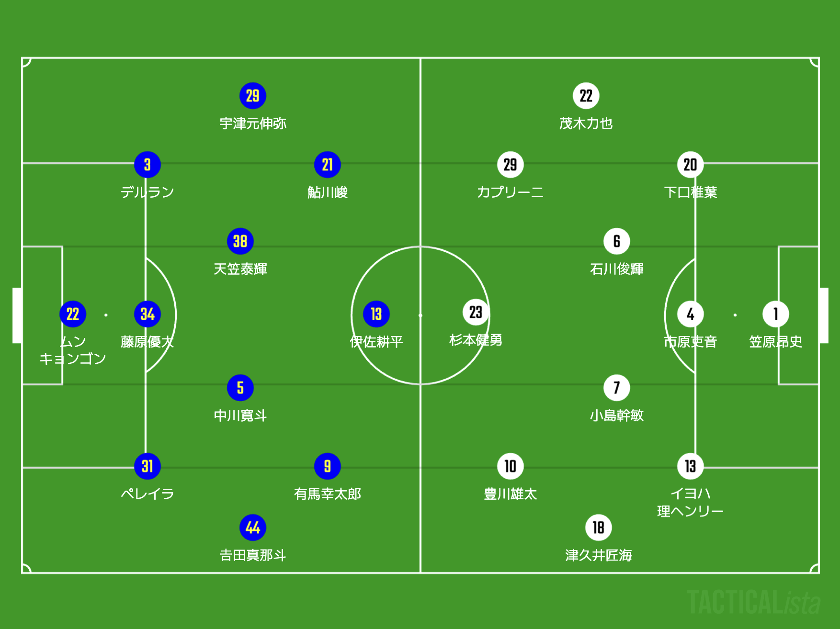Select blue marker 31 ペレイラ

pyautogui.click(x=148, y=466)
